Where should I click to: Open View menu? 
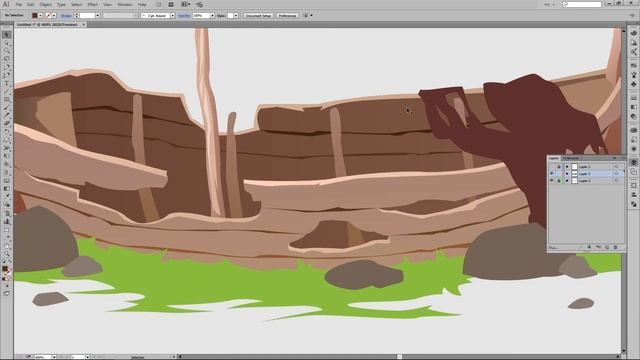107,4
